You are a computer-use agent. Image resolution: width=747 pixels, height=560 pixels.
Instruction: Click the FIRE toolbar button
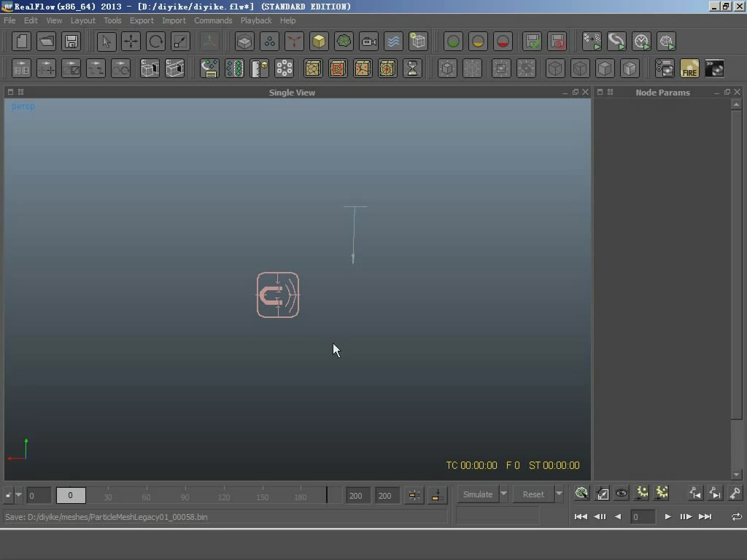pos(689,68)
